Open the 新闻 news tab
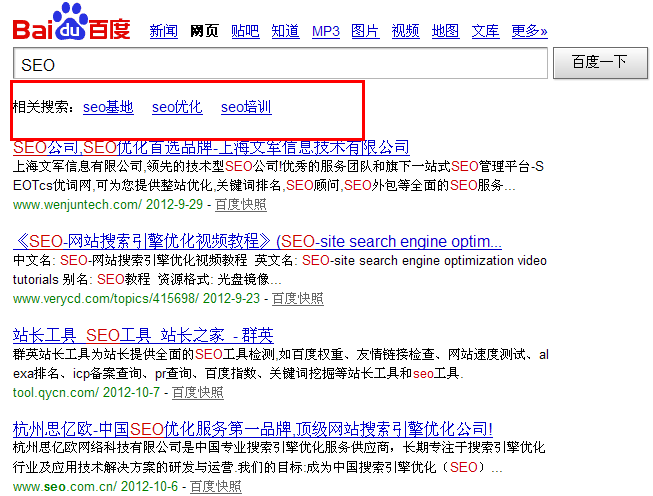 (x=163, y=32)
